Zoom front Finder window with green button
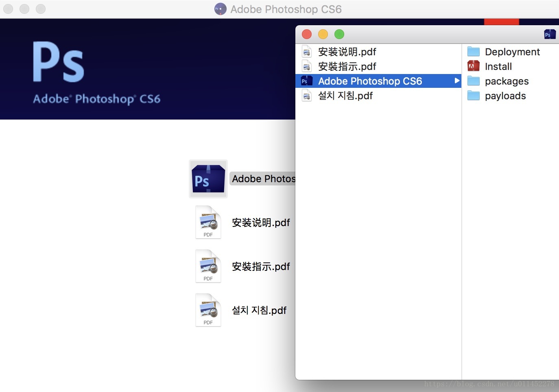The image size is (559, 392). (x=339, y=34)
